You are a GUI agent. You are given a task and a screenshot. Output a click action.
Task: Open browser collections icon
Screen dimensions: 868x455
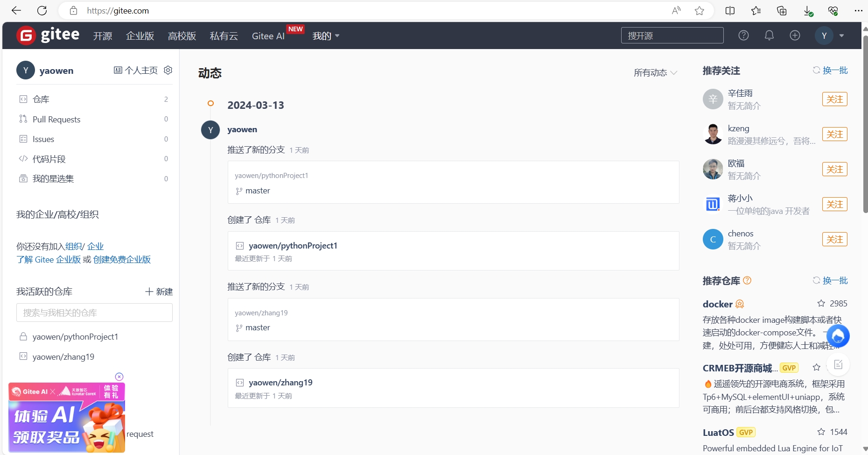(782, 11)
